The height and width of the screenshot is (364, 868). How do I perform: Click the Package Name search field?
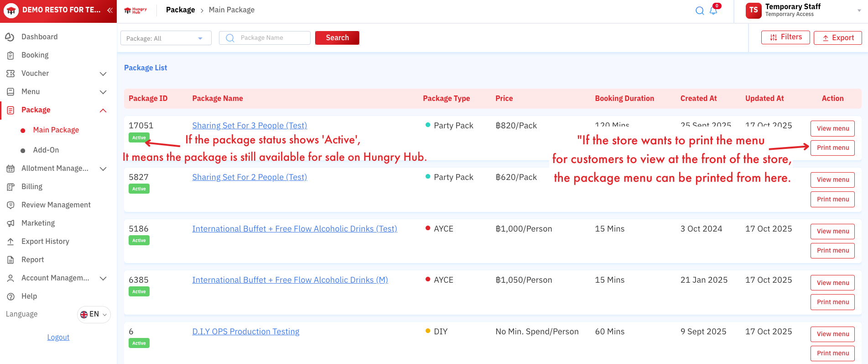(x=265, y=38)
